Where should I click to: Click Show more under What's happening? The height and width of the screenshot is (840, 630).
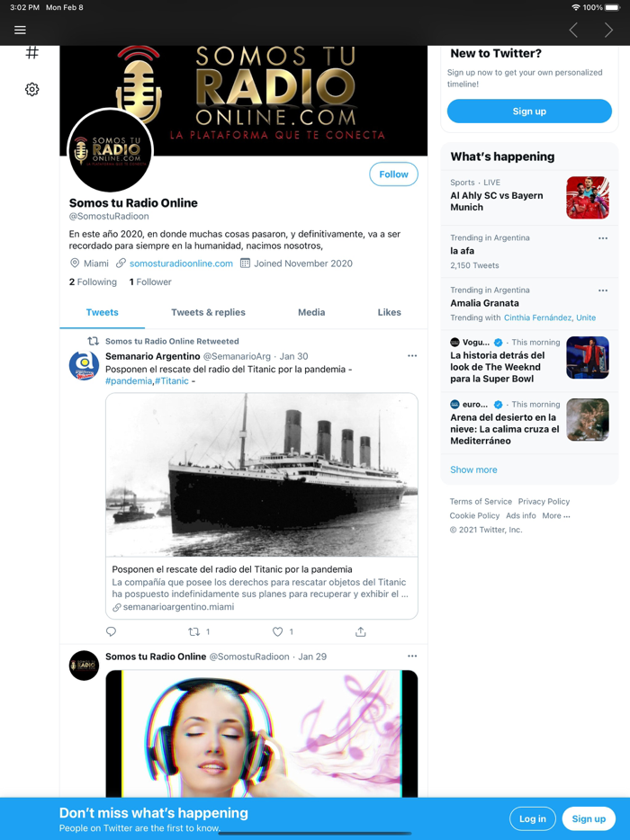tap(473, 469)
